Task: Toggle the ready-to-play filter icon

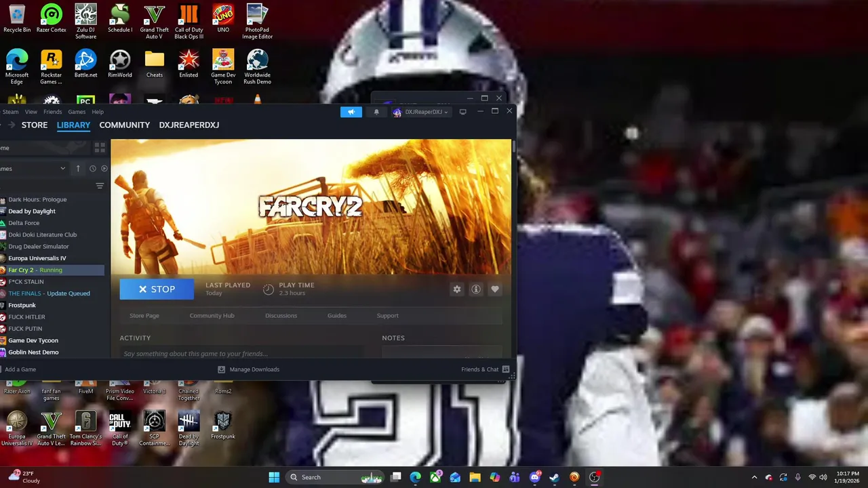Action: 104,168
